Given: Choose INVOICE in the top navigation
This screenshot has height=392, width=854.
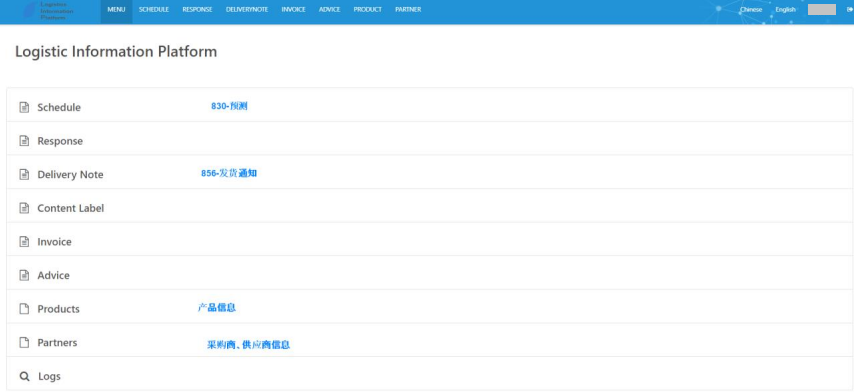Looking at the screenshot, I should pos(294,9).
